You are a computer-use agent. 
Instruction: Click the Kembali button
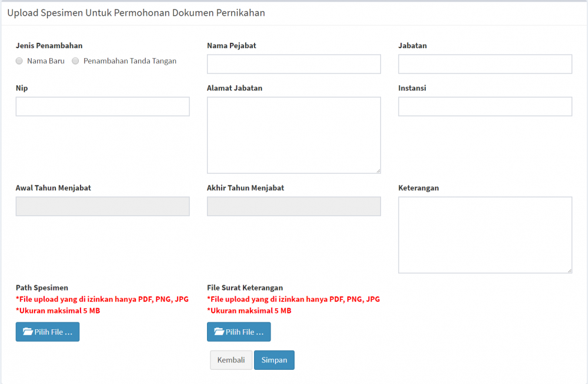tap(231, 360)
